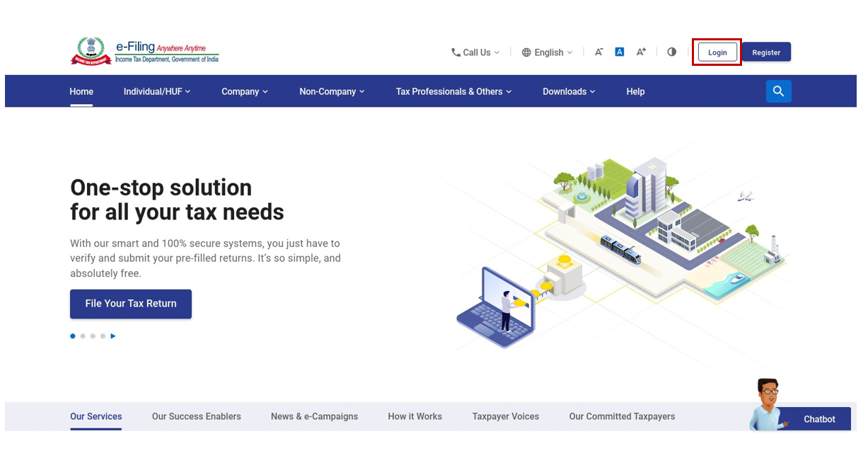Increase text size using A+ icon
The image size is (868, 463).
[641, 52]
